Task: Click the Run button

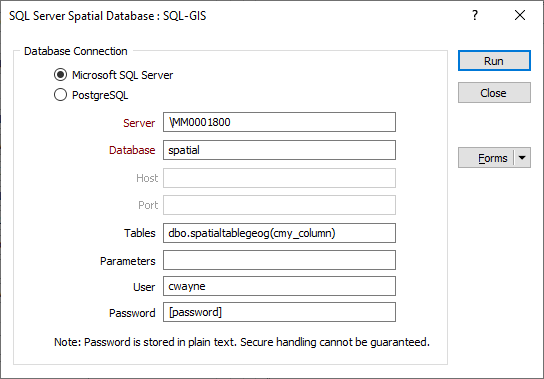Action: (494, 61)
